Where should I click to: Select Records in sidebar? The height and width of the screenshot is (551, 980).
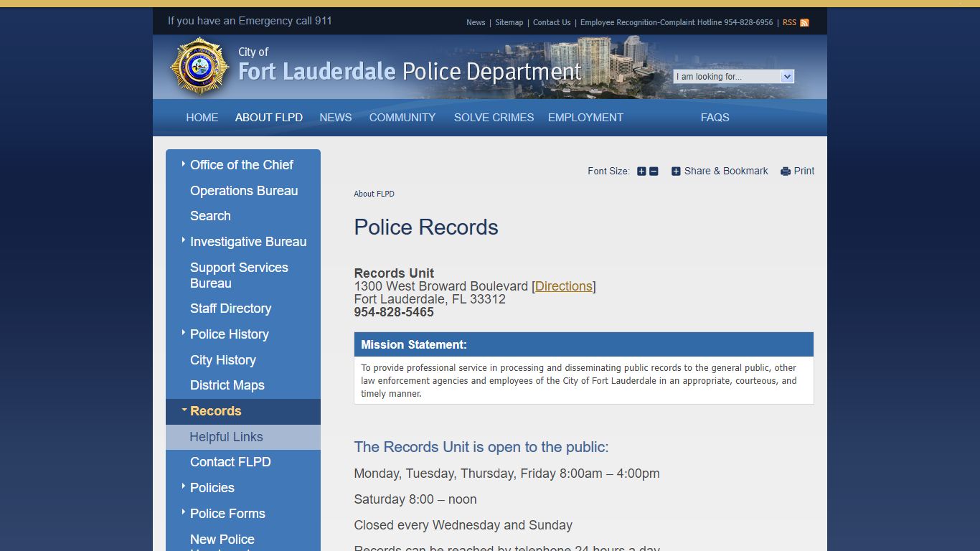(216, 411)
